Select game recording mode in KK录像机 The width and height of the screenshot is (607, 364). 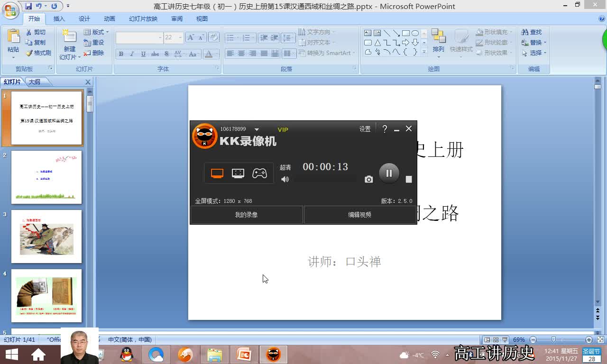tap(259, 173)
